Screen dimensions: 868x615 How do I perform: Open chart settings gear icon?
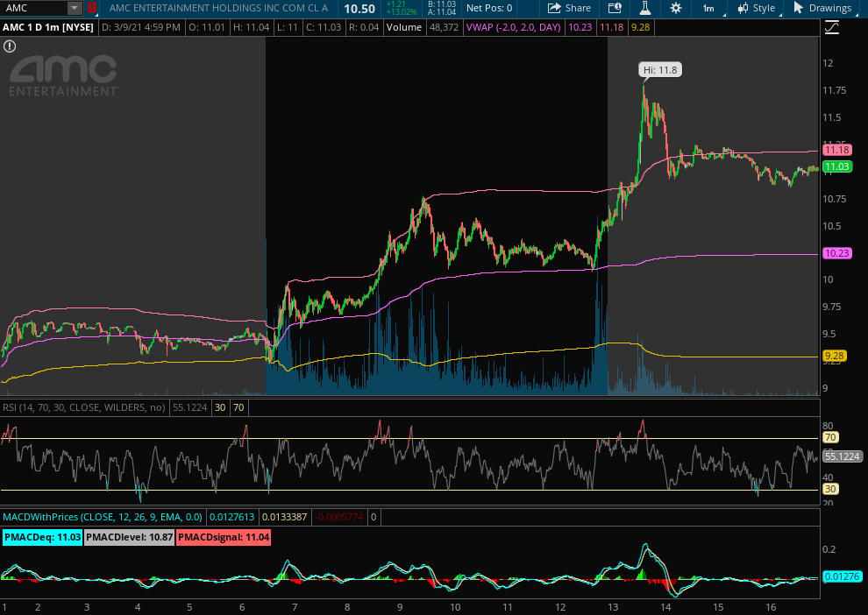[x=676, y=8]
